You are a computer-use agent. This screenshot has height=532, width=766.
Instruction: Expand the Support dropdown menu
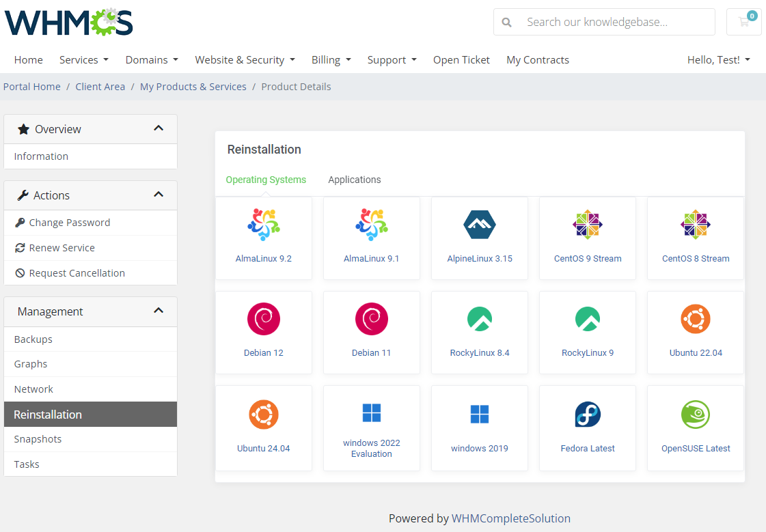392,59
